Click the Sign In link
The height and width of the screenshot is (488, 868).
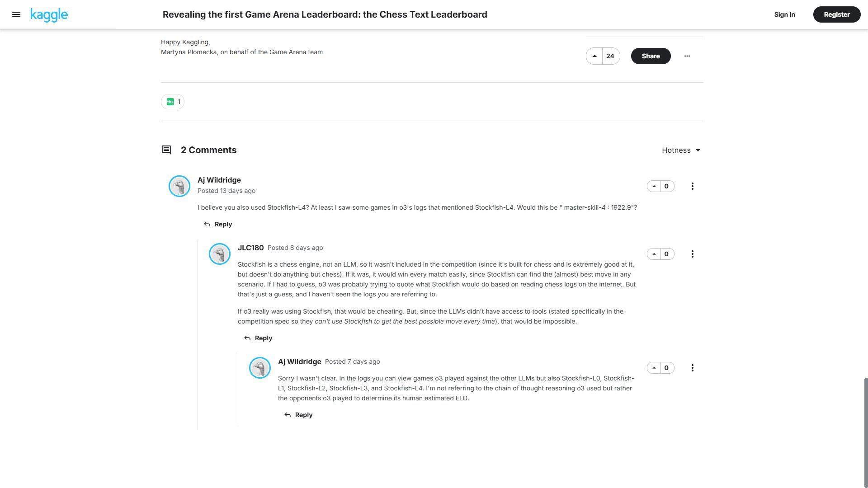[x=784, y=14]
